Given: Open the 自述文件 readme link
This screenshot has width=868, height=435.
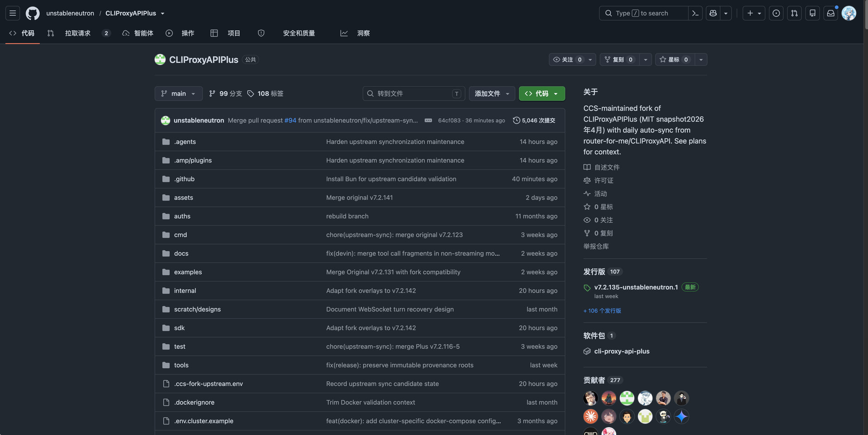Looking at the screenshot, I should pyautogui.click(x=601, y=167).
